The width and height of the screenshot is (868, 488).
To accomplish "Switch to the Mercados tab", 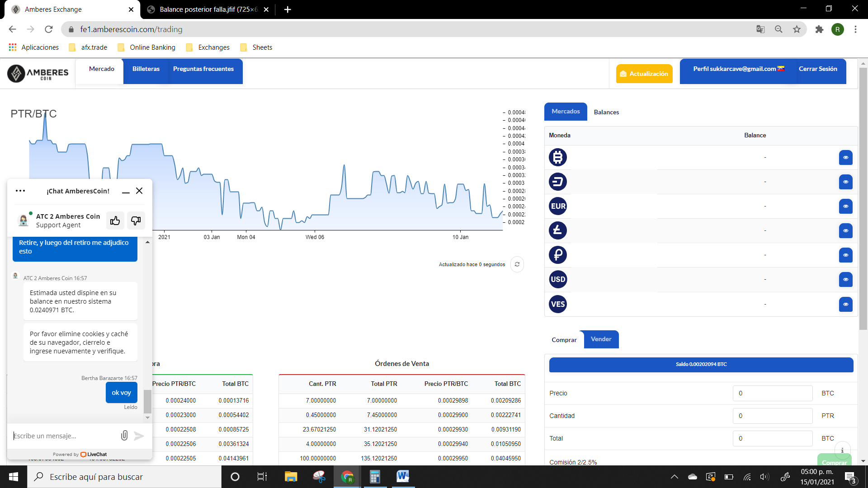I will click(x=565, y=112).
